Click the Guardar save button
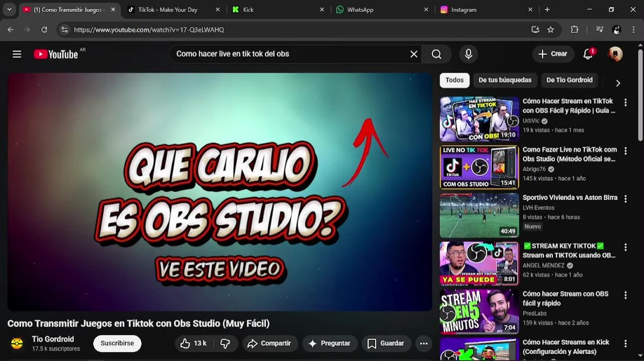 [386, 343]
